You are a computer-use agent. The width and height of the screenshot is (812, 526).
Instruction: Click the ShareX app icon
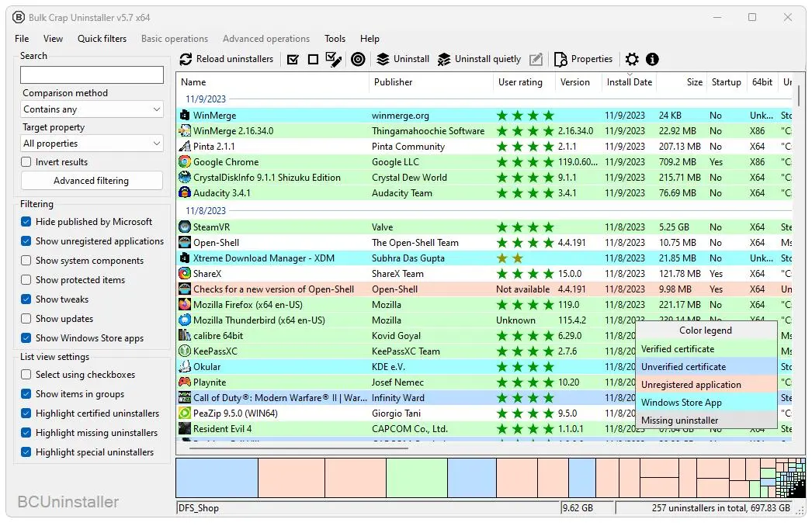tap(184, 274)
